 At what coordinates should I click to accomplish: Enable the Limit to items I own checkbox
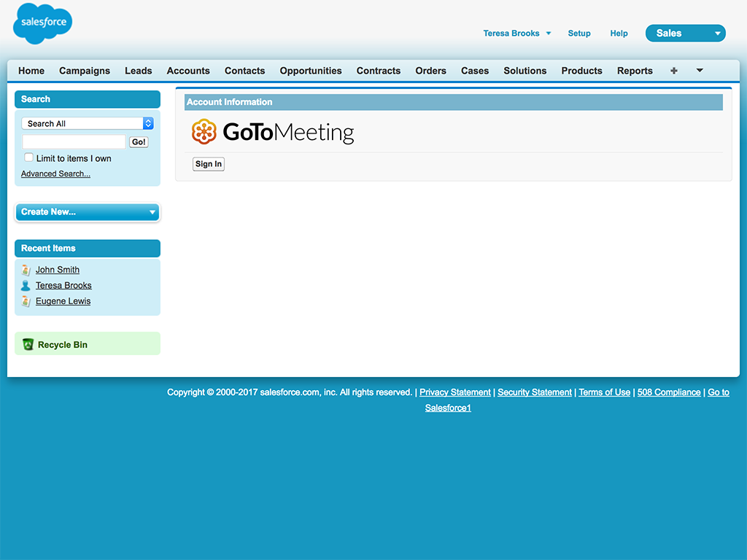coord(28,157)
